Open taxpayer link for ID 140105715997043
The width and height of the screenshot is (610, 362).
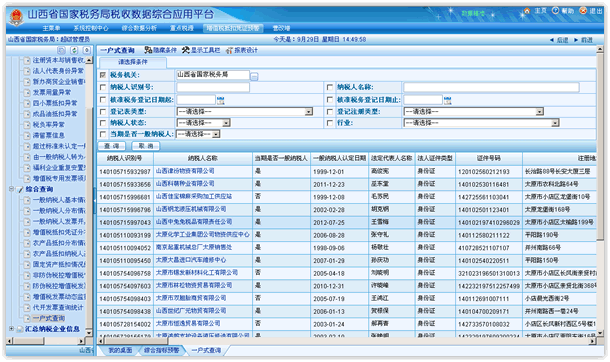194,222
